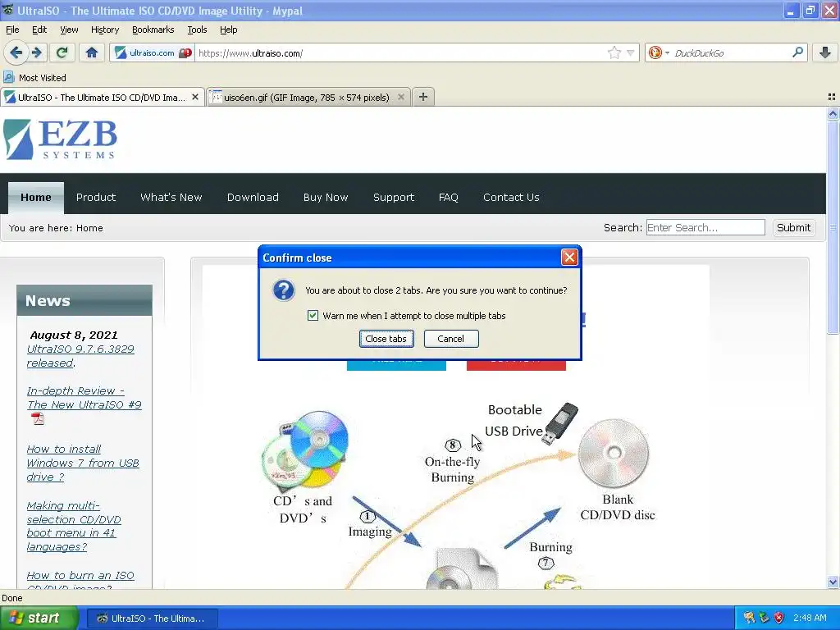The height and width of the screenshot is (630, 840).
Task: Open the DuckDuckGo search engine selector
Action: (659, 52)
